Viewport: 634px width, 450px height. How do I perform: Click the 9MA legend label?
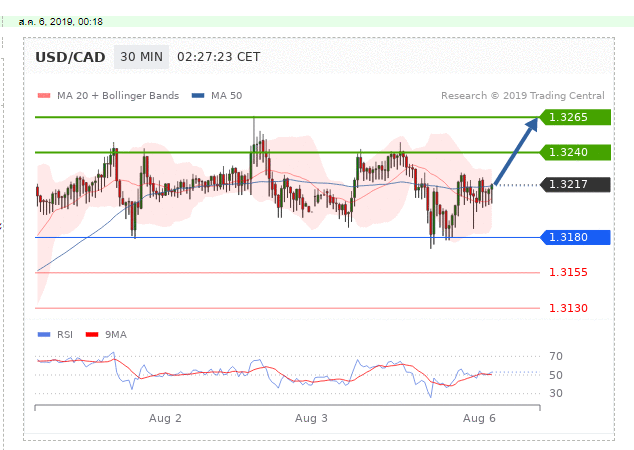click(x=116, y=334)
